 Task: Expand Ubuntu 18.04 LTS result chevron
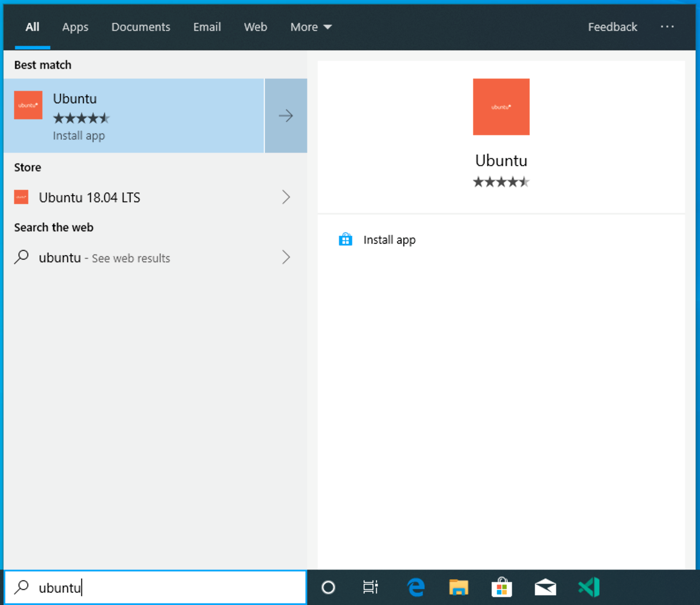(286, 197)
